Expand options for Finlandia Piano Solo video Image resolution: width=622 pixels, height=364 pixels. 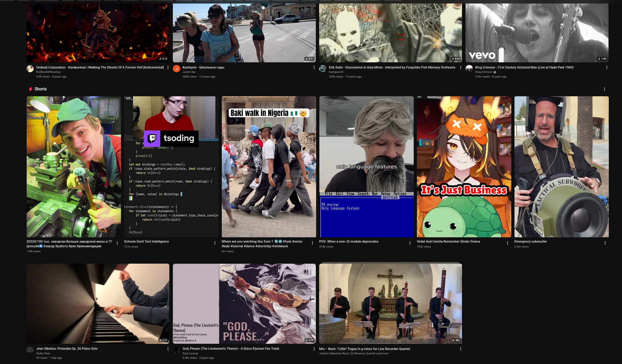point(168,349)
